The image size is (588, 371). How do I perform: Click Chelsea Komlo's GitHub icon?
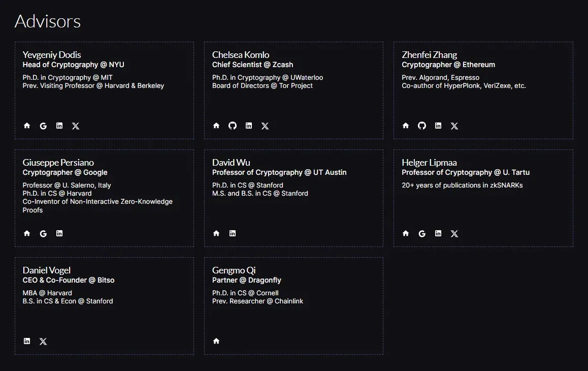(x=233, y=126)
